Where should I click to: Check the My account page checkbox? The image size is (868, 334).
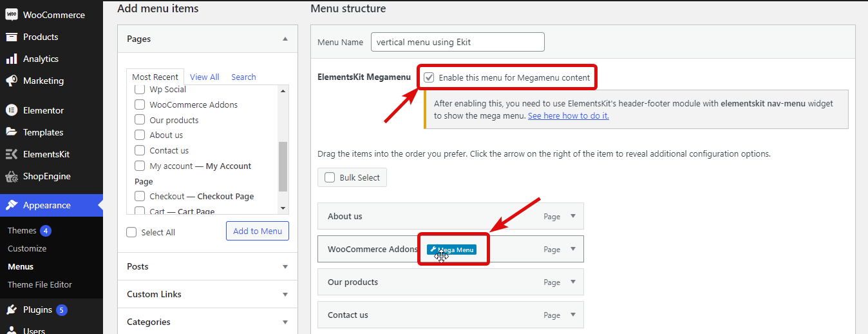pyautogui.click(x=139, y=166)
